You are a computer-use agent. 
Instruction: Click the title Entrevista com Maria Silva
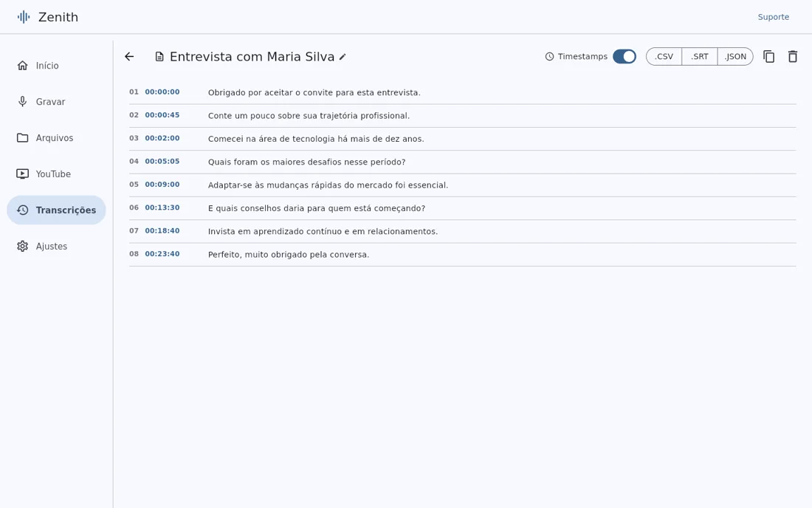pos(252,56)
